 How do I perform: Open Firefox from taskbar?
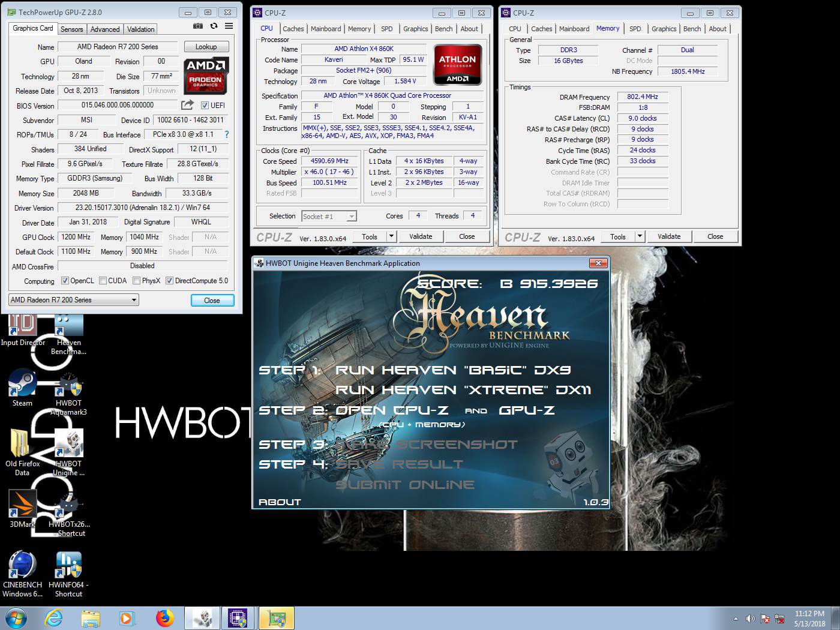(x=164, y=618)
